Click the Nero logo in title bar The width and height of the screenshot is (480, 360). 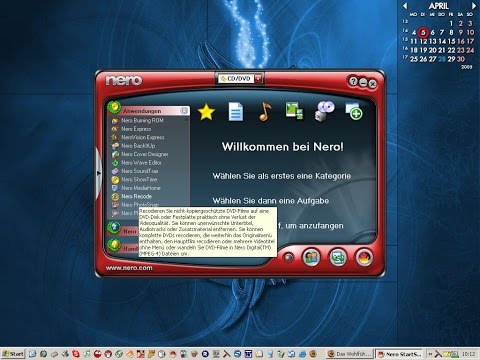(124, 80)
